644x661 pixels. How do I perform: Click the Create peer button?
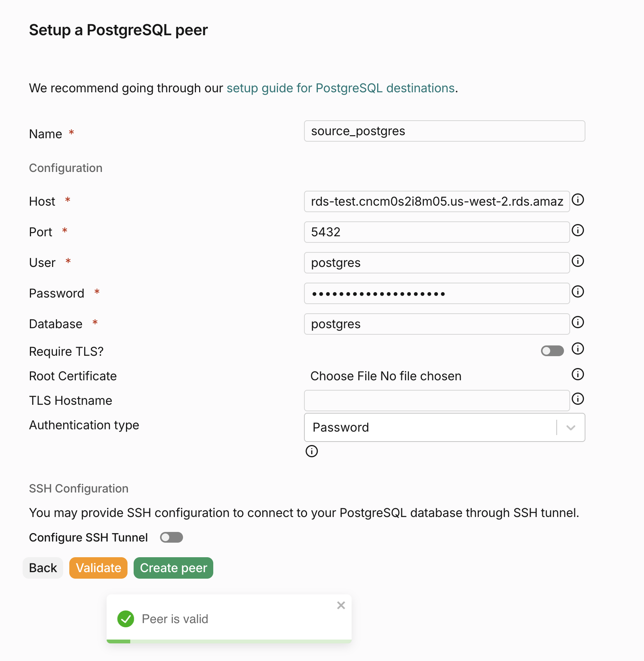pyautogui.click(x=173, y=568)
